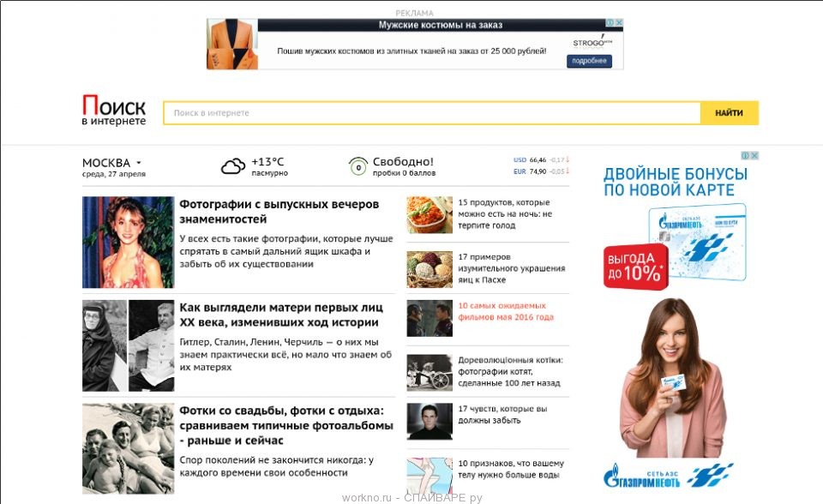Close the top banner ad via X icon
The image size is (823, 504).
[618, 24]
